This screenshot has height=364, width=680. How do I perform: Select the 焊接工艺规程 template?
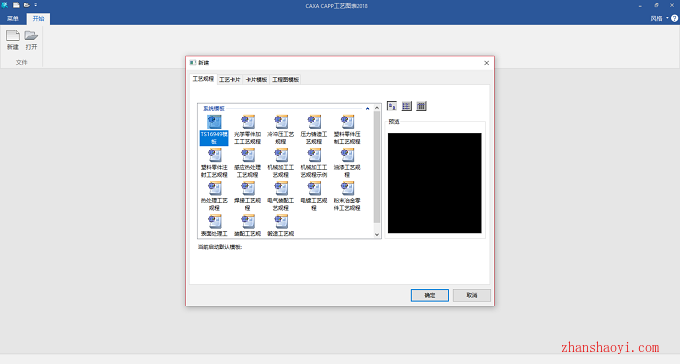tap(248, 197)
